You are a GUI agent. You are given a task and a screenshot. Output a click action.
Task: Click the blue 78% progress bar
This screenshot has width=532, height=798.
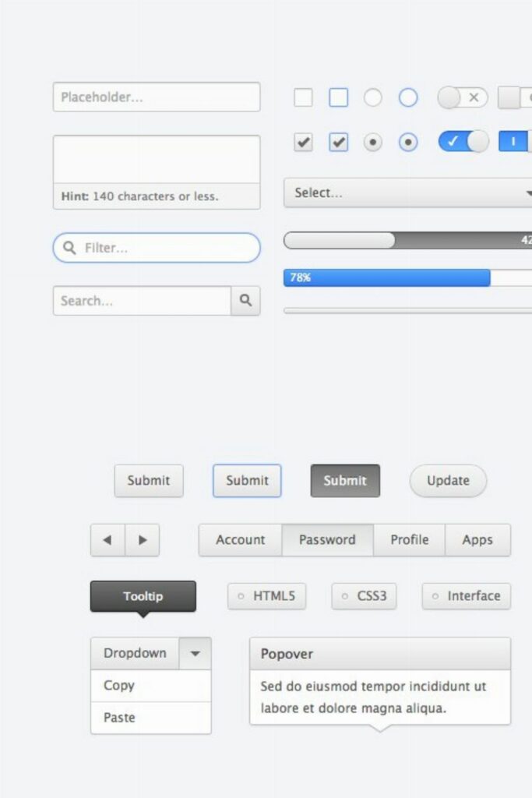click(387, 278)
